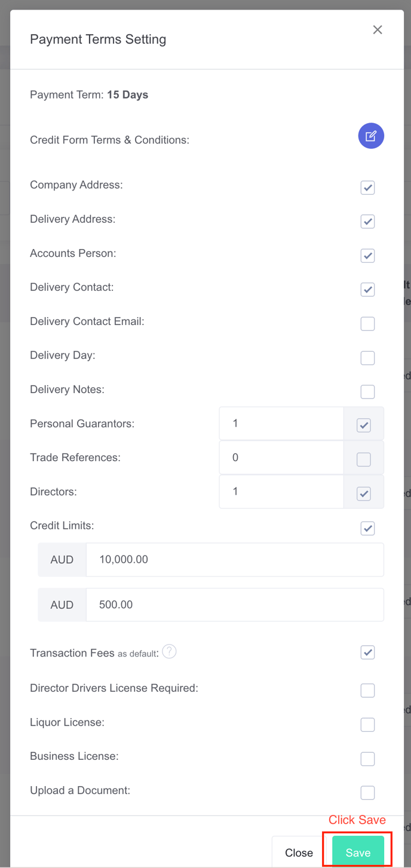Disable the Accounts Person checkbox
411x868 pixels.
tap(367, 256)
